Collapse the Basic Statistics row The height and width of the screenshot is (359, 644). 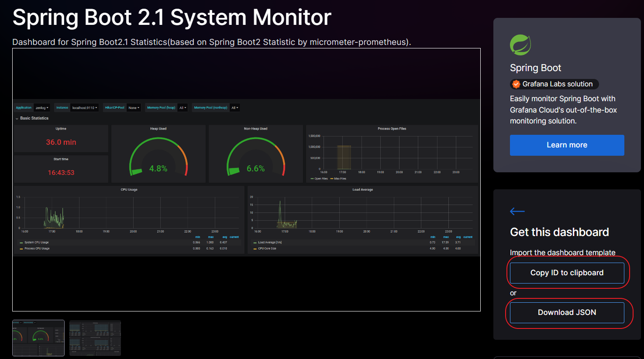pos(32,118)
